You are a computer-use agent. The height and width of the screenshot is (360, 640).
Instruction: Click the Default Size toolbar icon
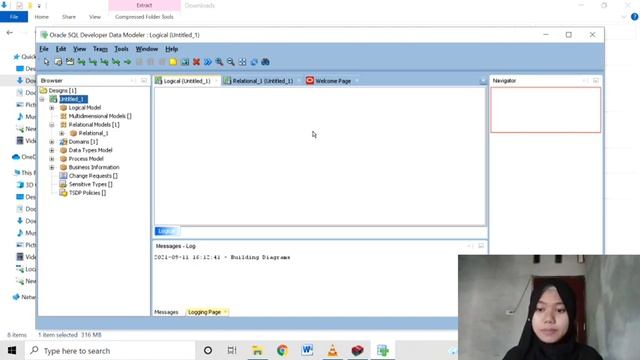(254, 62)
